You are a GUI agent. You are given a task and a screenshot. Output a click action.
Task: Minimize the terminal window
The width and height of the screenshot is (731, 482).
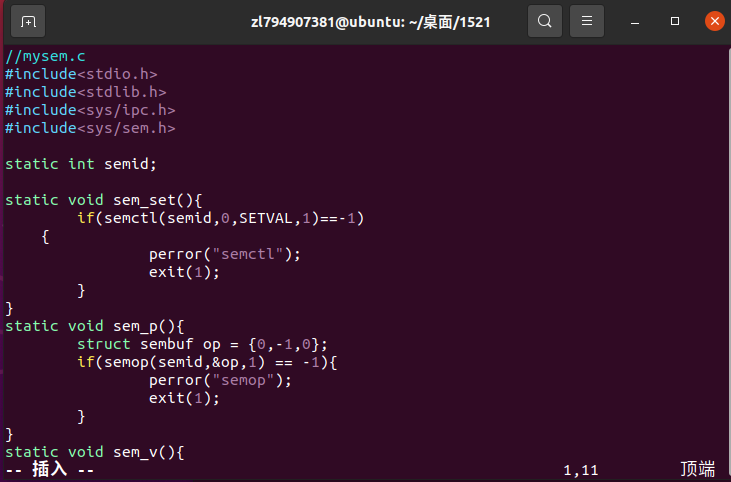635,21
